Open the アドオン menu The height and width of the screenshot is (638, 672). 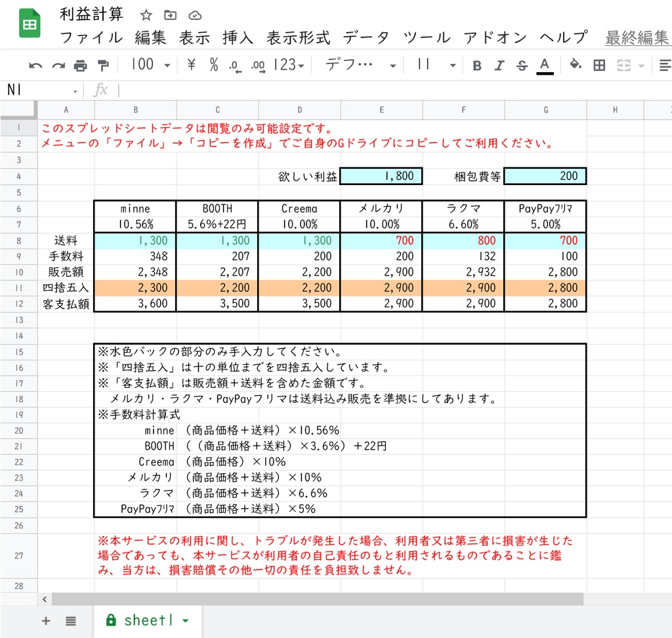[x=495, y=37]
